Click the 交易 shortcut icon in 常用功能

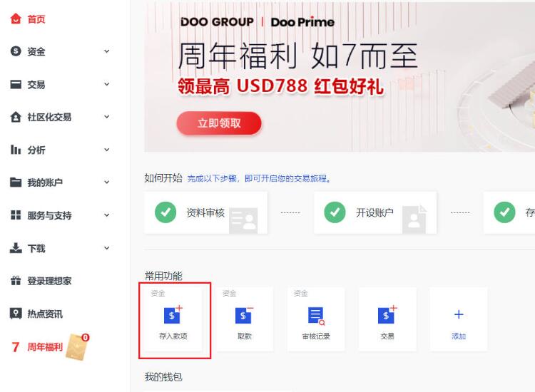(x=387, y=315)
